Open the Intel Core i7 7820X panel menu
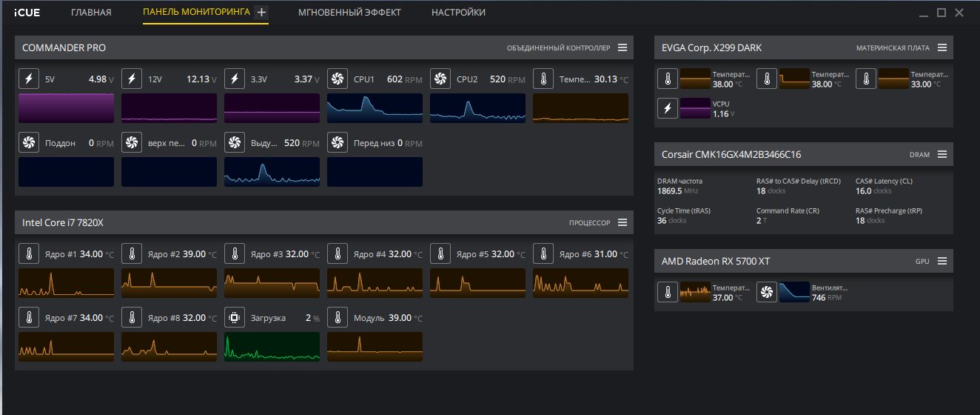Viewport: 980px width, 415px height. [622, 222]
